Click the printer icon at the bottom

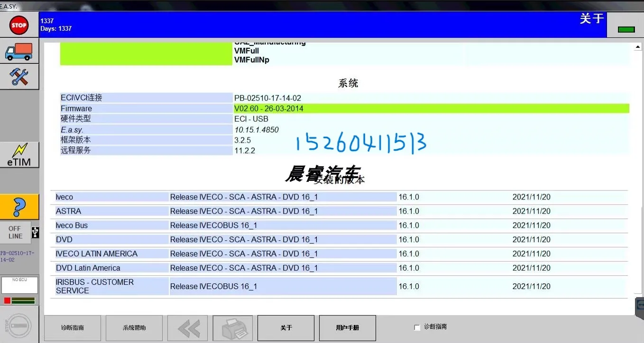(x=232, y=328)
